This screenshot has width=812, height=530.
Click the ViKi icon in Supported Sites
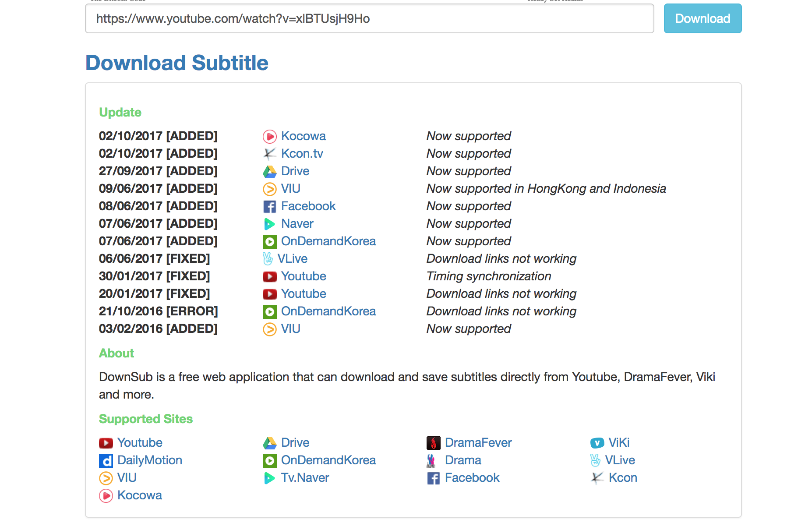tap(597, 443)
